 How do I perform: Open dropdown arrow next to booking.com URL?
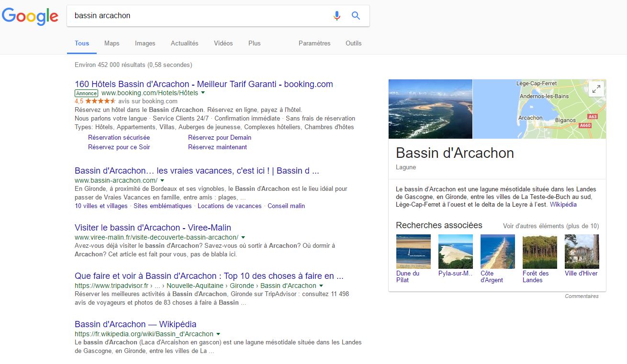coord(203,93)
